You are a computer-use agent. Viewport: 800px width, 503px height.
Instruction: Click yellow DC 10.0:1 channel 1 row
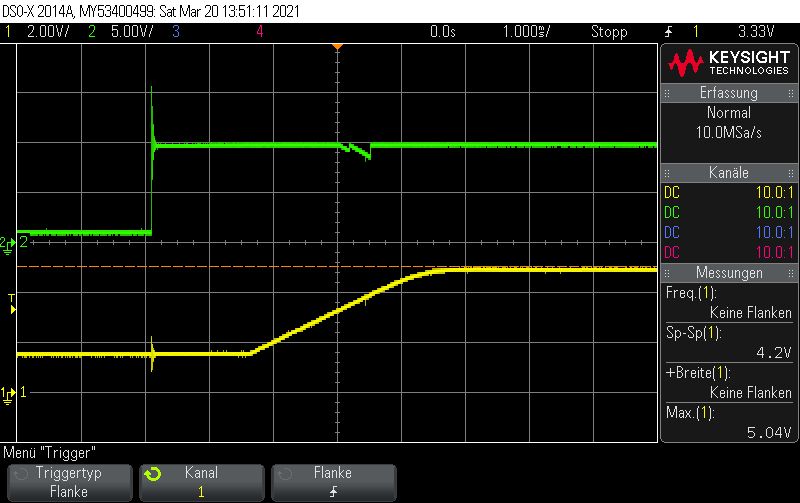coord(729,193)
